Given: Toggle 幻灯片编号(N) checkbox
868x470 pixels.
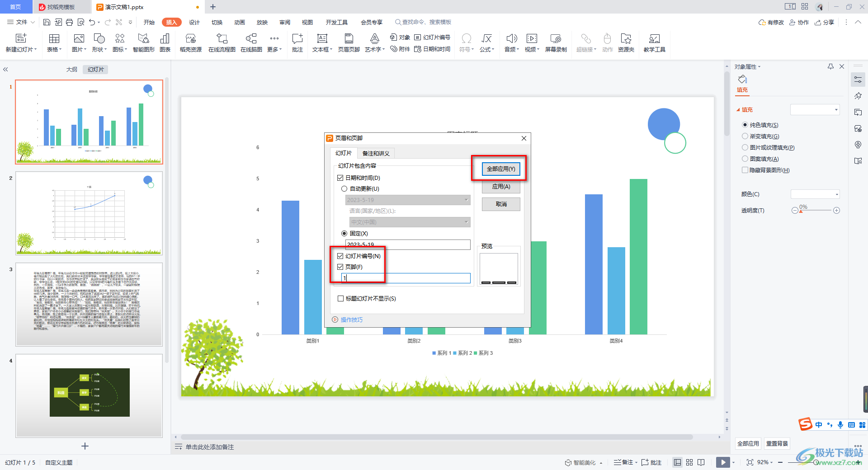Looking at the screenshot, I should pyautogui.click(x=340, y=256).
